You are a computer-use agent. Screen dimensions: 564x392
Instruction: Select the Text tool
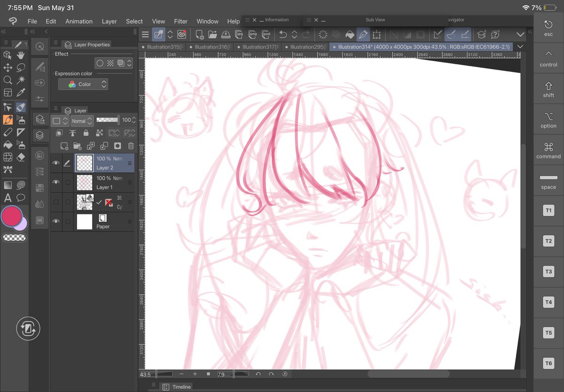(8, 197)
